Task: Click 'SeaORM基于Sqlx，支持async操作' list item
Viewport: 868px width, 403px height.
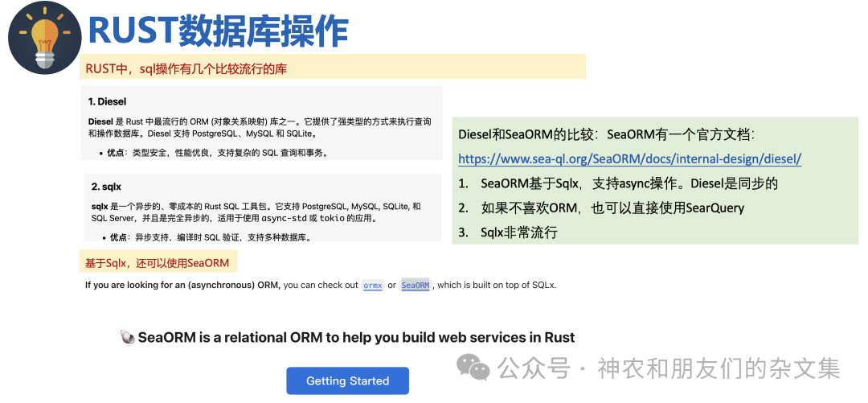Action: [619, 183]
